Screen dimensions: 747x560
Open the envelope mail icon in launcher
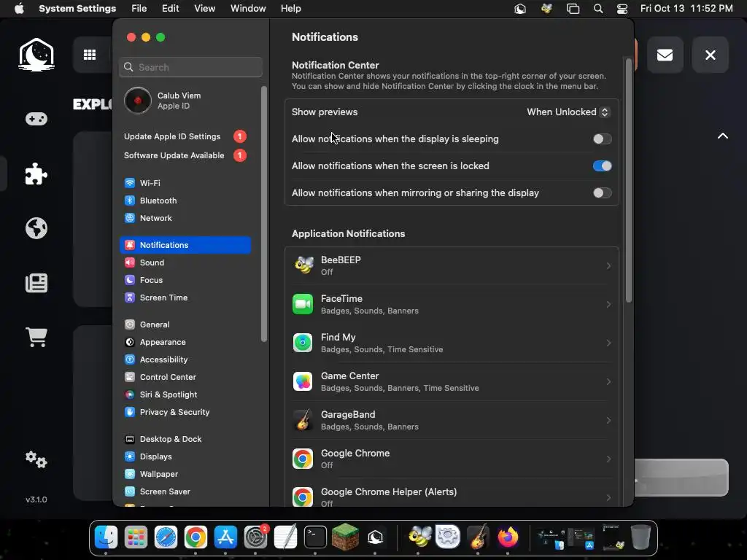[x=665, y=55]
